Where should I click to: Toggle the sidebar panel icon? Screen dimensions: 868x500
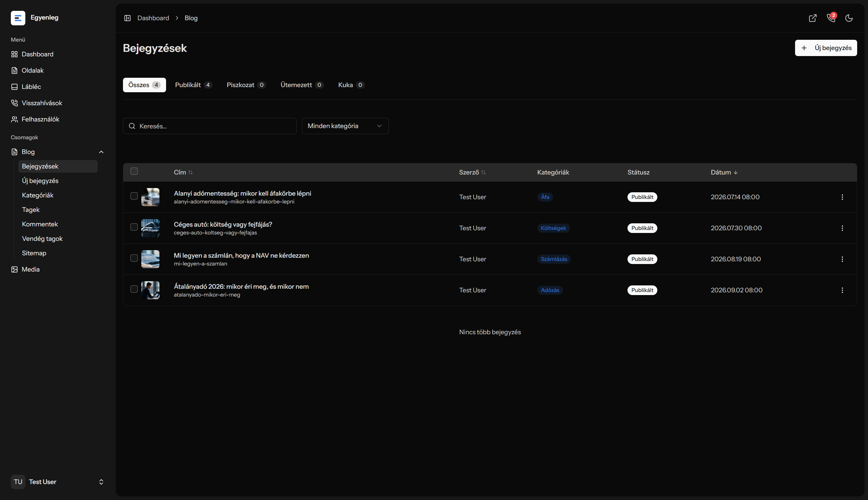pos(127,18)
